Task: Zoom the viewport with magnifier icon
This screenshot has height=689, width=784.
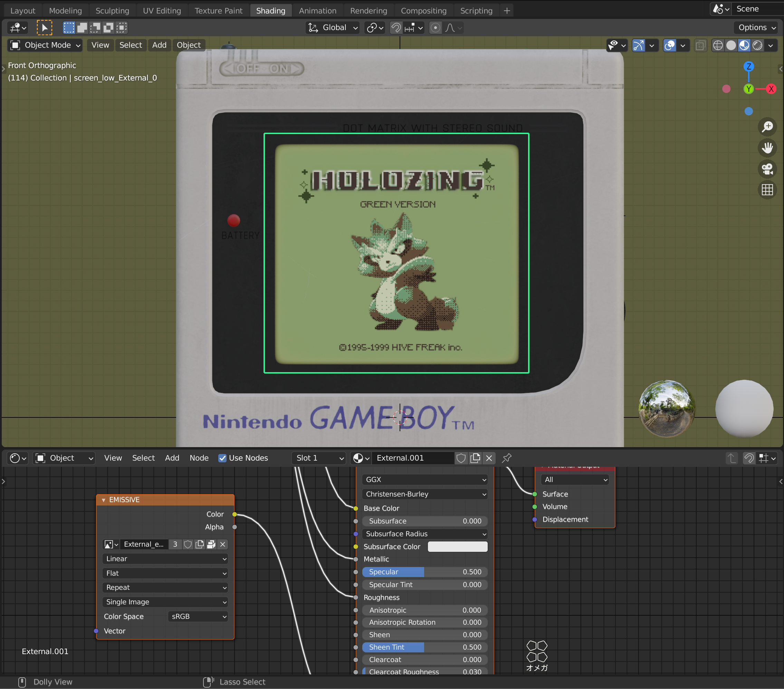Action: point(767,126)
